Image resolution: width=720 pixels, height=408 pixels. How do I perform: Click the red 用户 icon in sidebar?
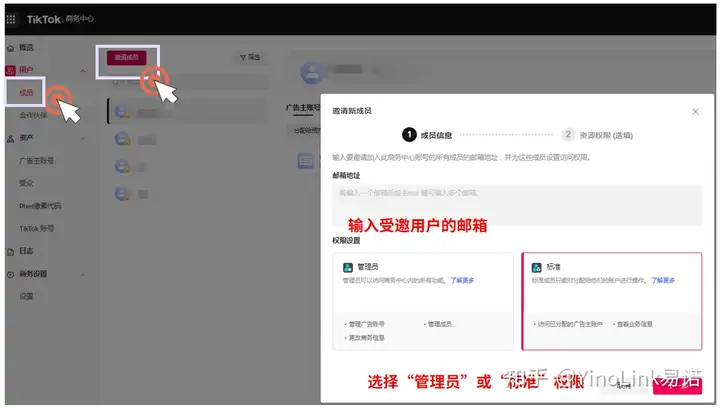pyautogui.click(x=11, y=70)
